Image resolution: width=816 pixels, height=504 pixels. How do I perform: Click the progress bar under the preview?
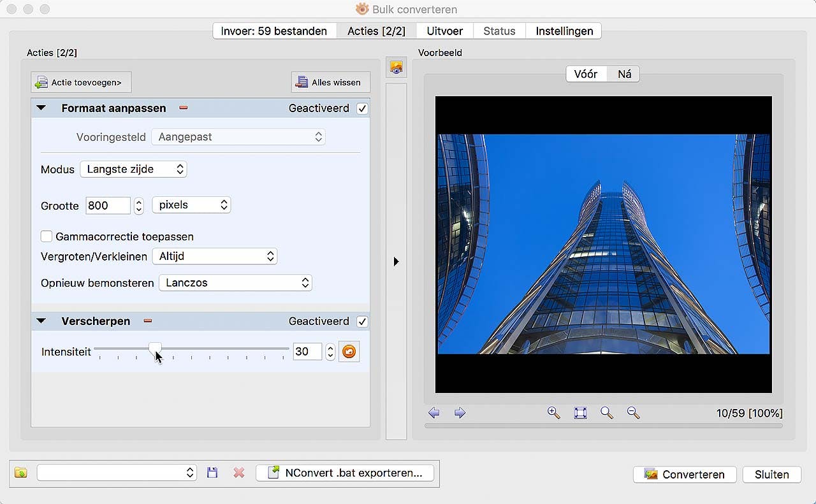pyautogui.click(x=604, y=426)
